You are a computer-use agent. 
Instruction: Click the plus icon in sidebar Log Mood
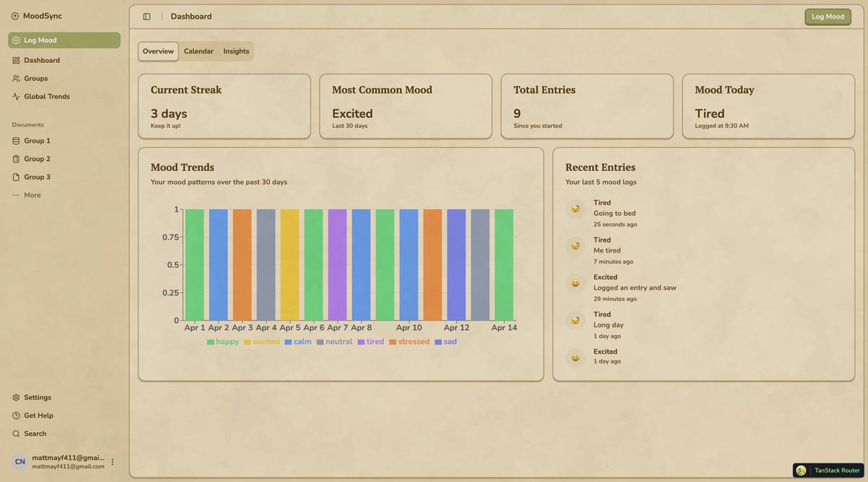16,41
